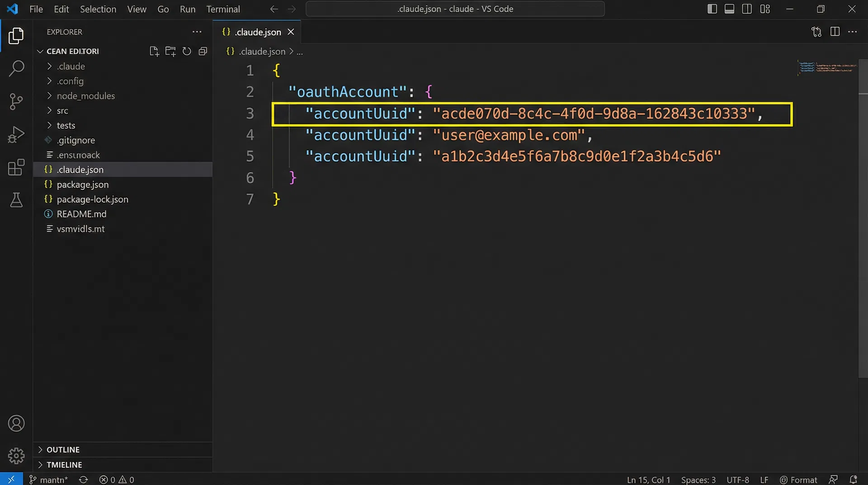Collapse the CEAN EDI.TORI workspace section
This screenshot has height=485, width=868.
coord(72,51)
